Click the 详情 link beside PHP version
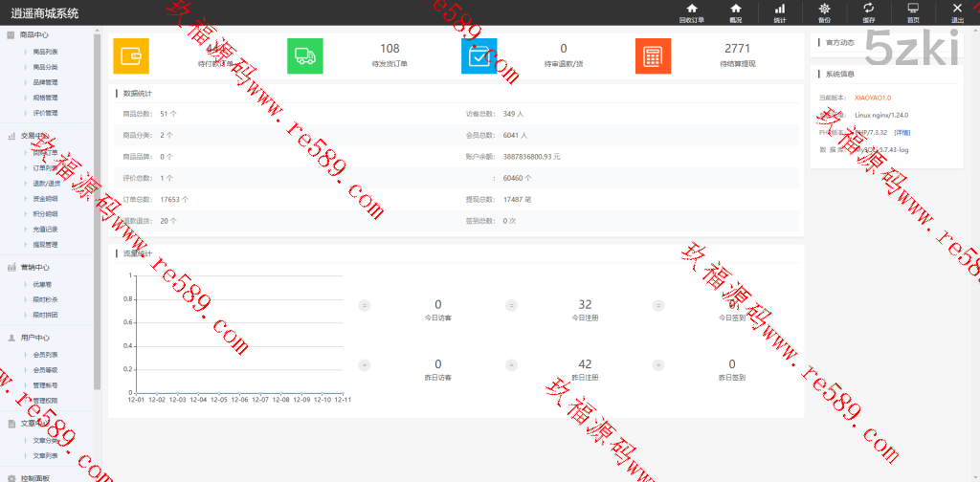980x482 pixels. pyautogui.click(x=902, y=132)
